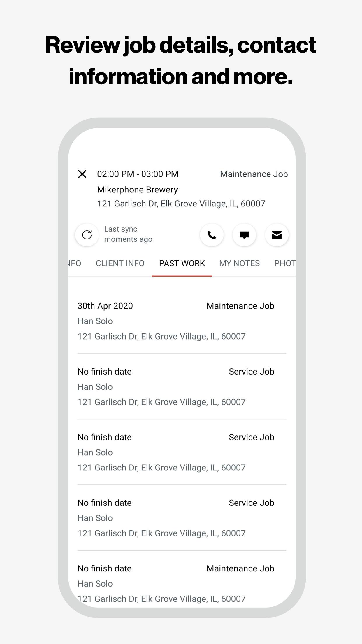Open the MY NOTES tab
This screenshot has width=362, height=644.
tap(239, 263)
